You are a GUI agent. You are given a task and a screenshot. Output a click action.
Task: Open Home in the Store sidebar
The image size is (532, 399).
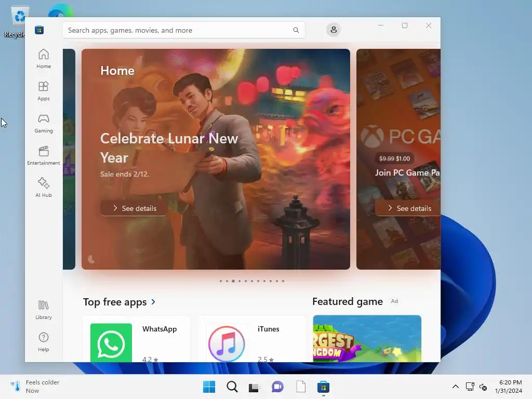[x=44, y=59]
